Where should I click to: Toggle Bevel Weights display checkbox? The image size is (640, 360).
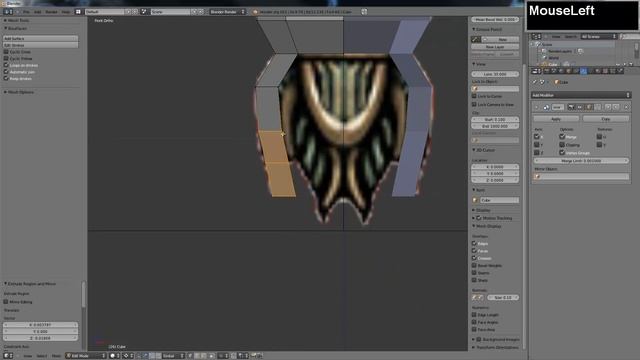point(474,265)
